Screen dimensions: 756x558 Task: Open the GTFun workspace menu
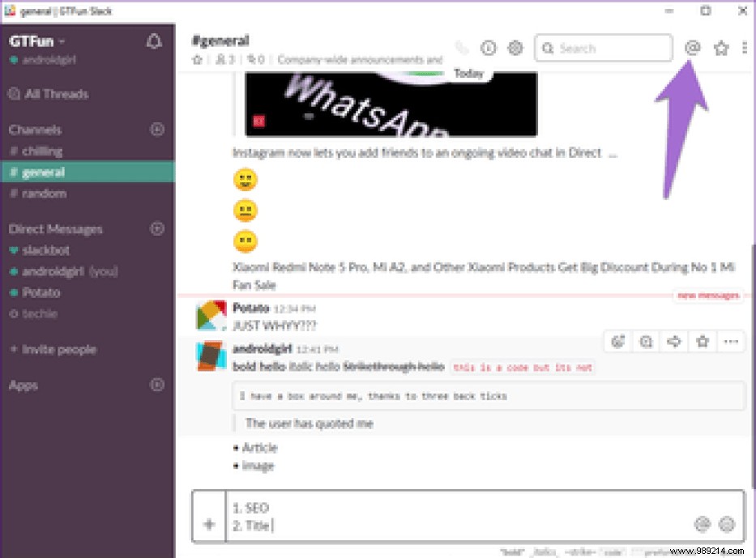pyautogui.click(x=36, y=41)
